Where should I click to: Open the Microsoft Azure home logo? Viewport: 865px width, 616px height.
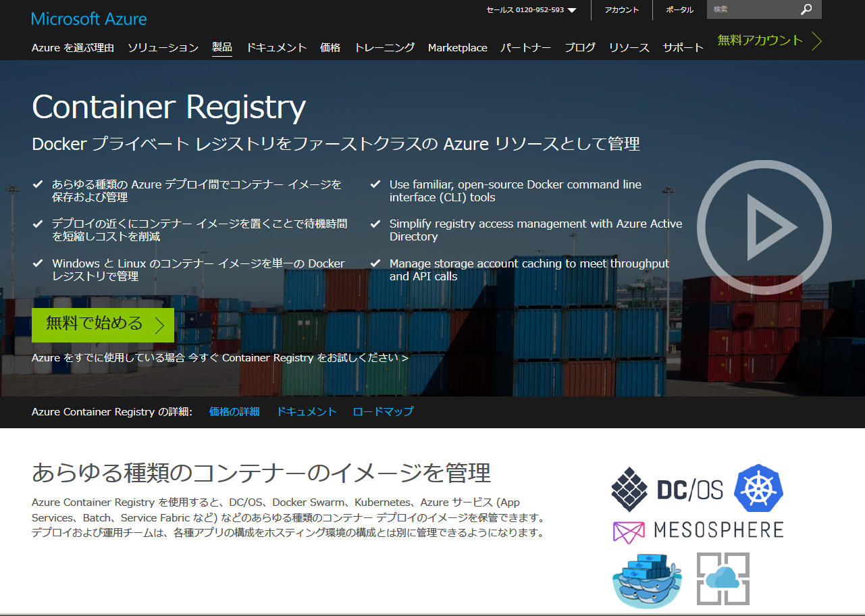pyautogui.click(x=89, y=18)
